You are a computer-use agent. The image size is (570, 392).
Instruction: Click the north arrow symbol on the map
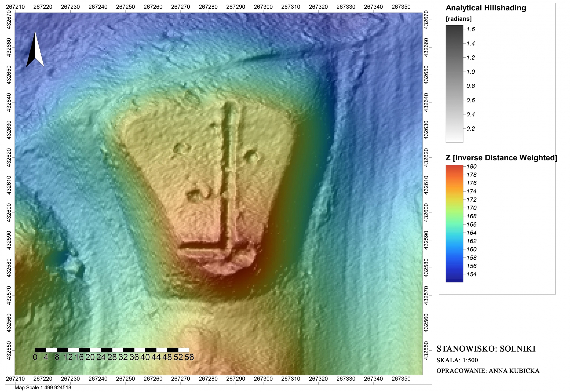[35, 49]
